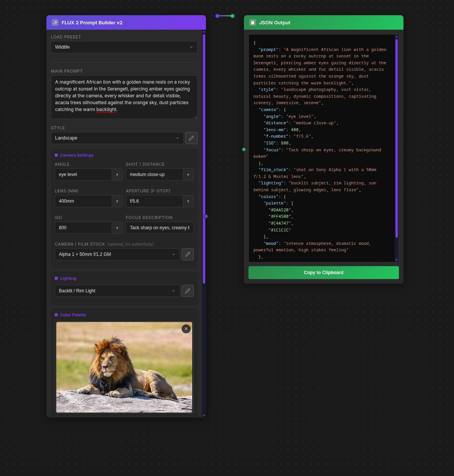Open the Camera / Film Stock dropdown
Screen dimensions: 454x476
[117, 254]
